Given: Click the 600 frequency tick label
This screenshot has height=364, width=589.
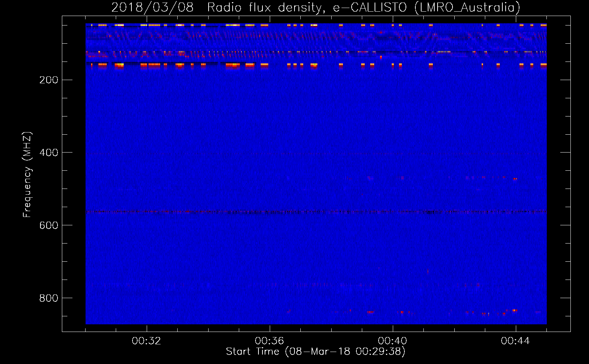Looking at the screenshot, I should coord(48,225).
